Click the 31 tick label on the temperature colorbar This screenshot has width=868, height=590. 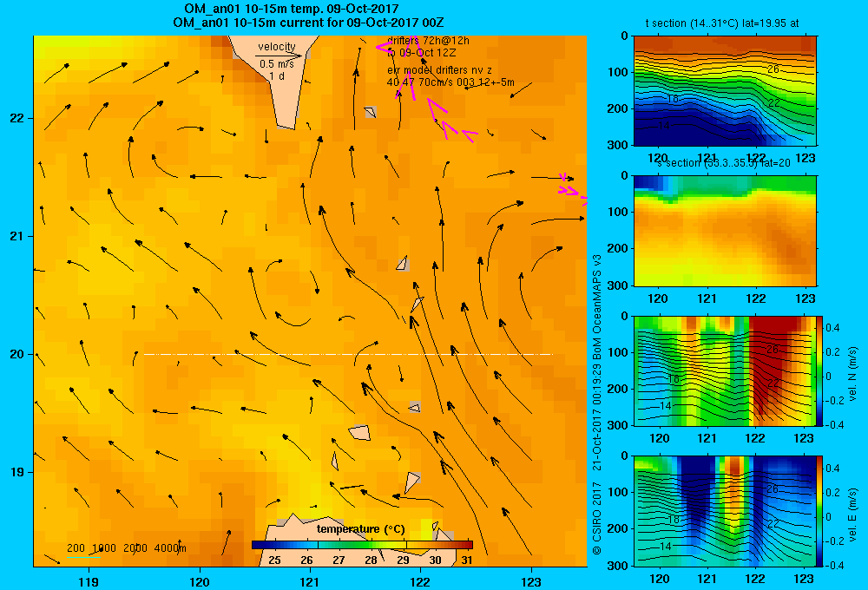(467, 560)
